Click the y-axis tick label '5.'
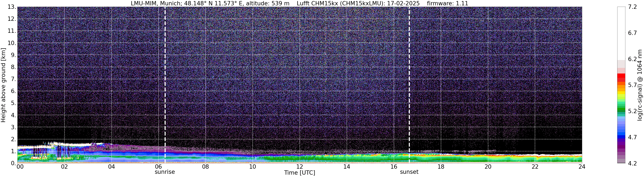The image size is (644, 177). coord(13,103)
